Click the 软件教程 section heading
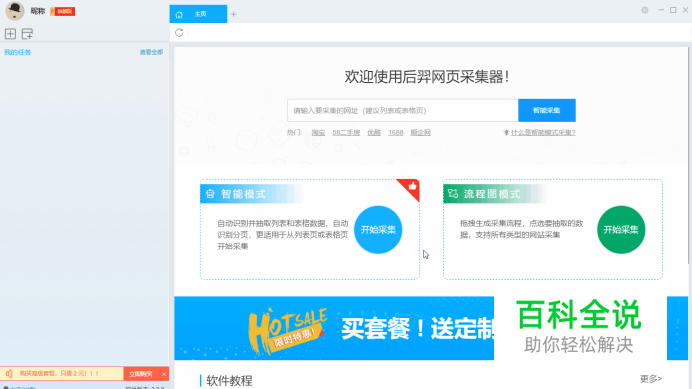This screenshot has height=389, width=692. (229, 381)
